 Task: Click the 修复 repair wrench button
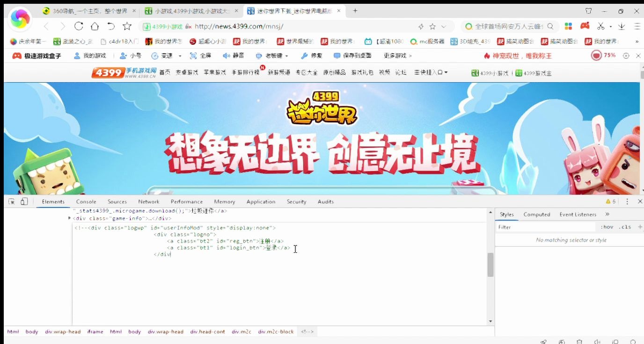point(311,56)
